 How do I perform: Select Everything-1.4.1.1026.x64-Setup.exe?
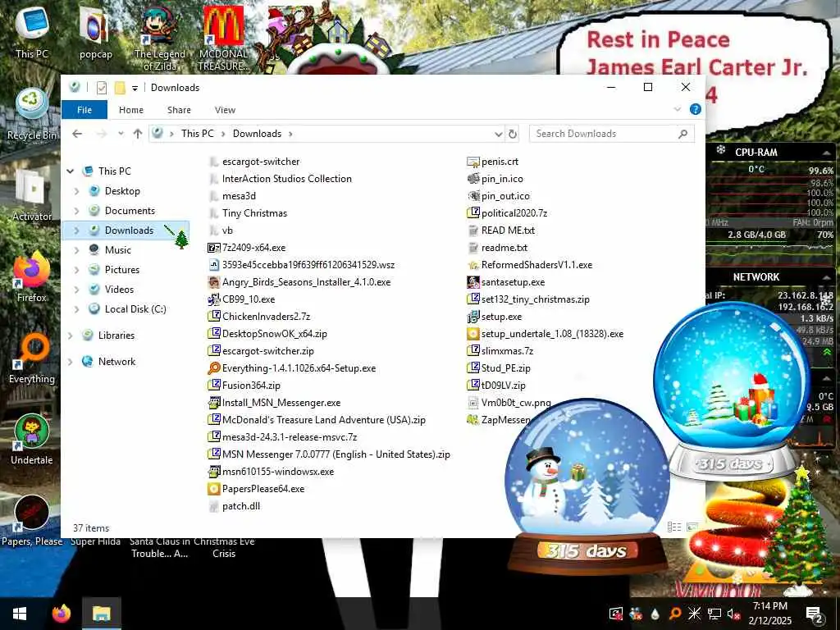point(292,368)
